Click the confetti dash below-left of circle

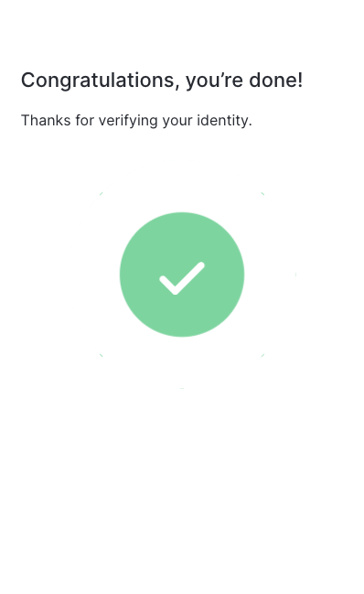coord(101,355)
